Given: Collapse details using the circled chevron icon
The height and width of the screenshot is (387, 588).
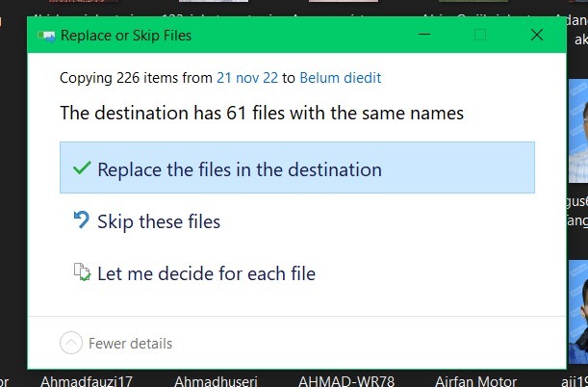Looking at the screenshot, I should tap(71, 343).
